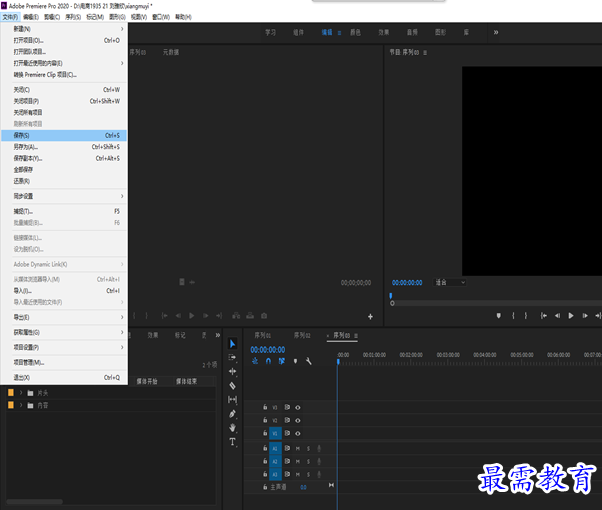
Task: Step forward one frame in Program monitor
Action: [585, 316]
